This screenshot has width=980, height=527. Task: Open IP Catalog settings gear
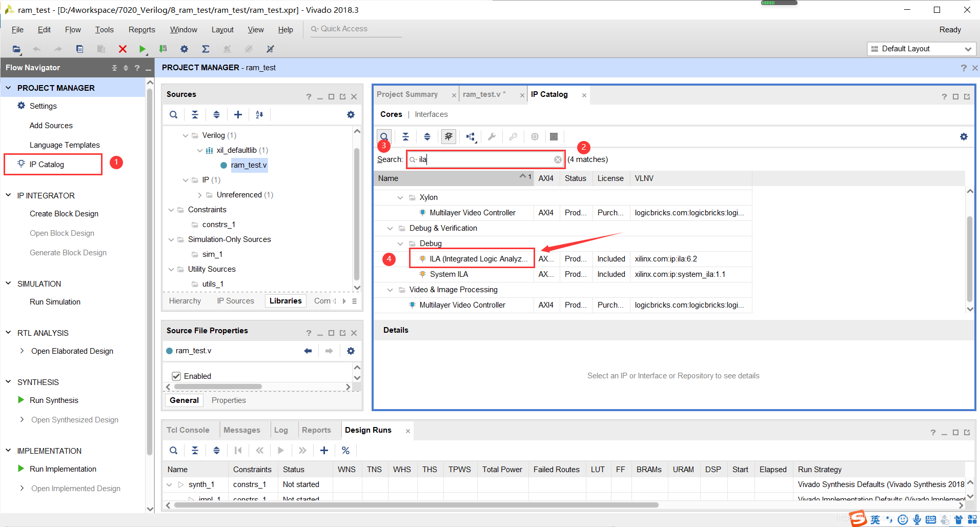[x=964, y=137]
